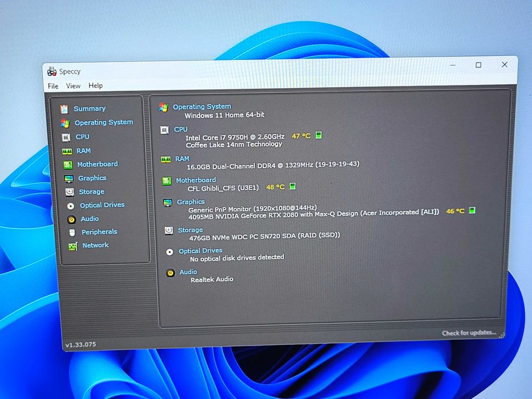Click the GPU temperature value 46 °C
Image resolution: width=532 pixels, height=399 pixels.
455,211
